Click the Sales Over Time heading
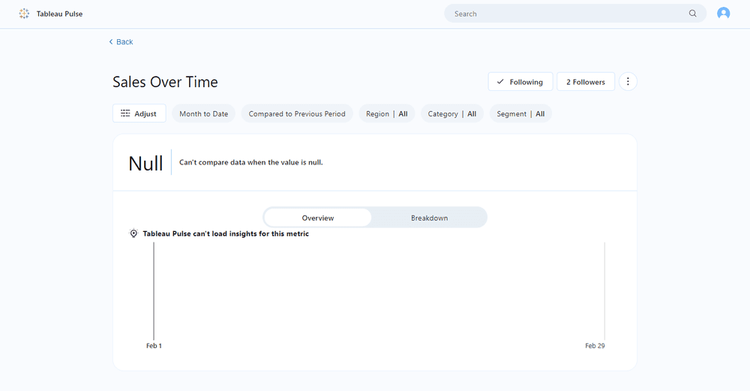The image size is (750, 391). (x=165, y=82)
